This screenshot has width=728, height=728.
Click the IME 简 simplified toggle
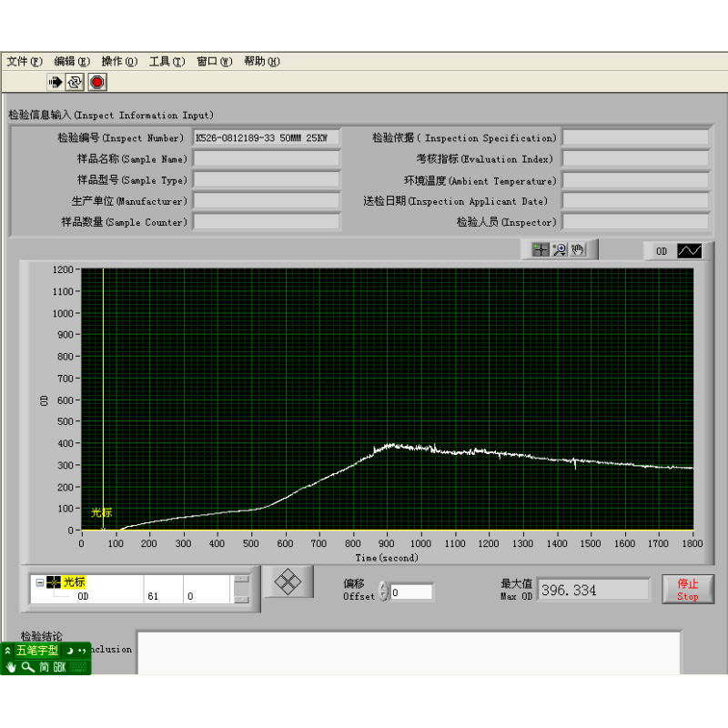tap(44, 667)
